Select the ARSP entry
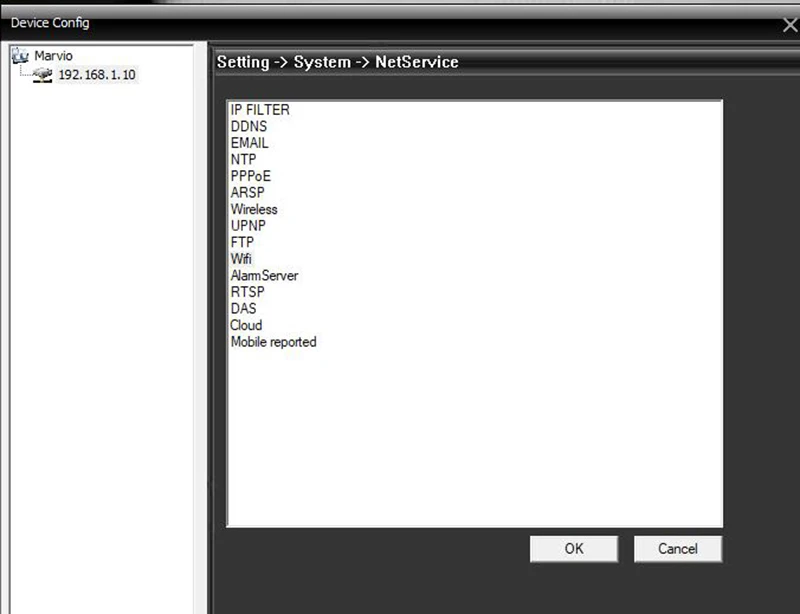800x614 pixels. [247, 192]
